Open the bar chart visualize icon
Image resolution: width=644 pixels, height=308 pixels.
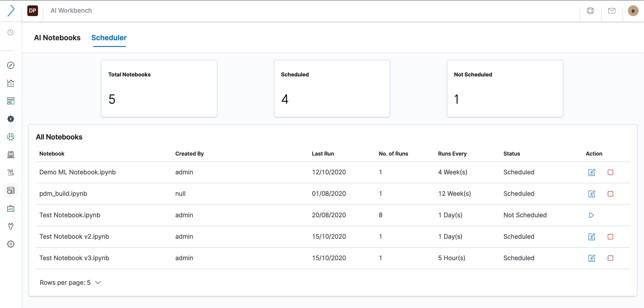(x=11, y=83)
